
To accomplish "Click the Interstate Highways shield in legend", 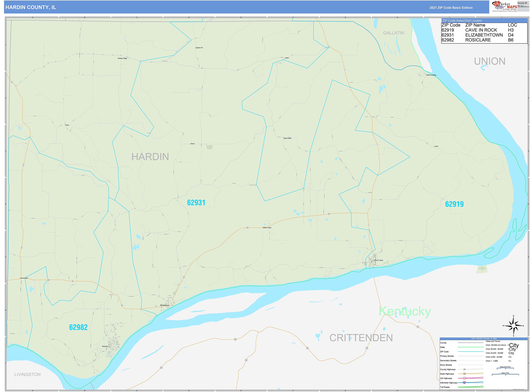I will 465,383.
